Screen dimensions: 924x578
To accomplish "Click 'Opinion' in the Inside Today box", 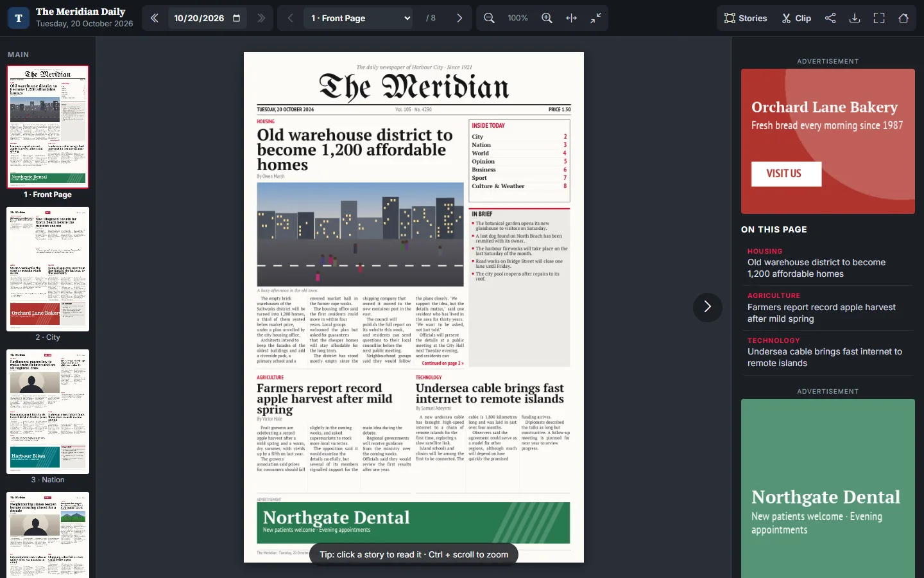I will pyautogui.click(x=519, y=161).
